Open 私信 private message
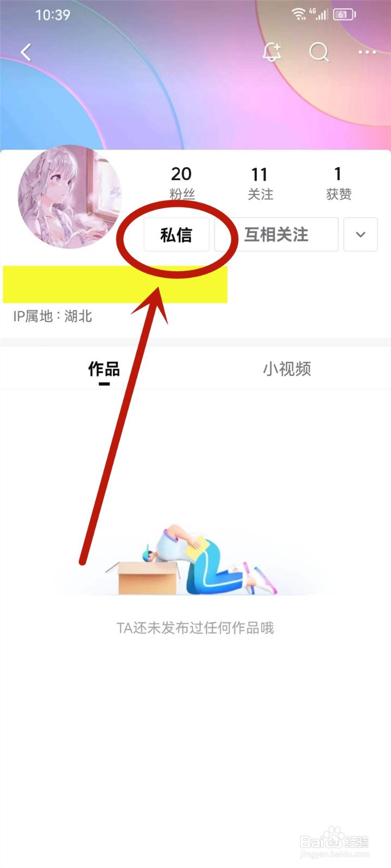 click(x=176, y=234)
